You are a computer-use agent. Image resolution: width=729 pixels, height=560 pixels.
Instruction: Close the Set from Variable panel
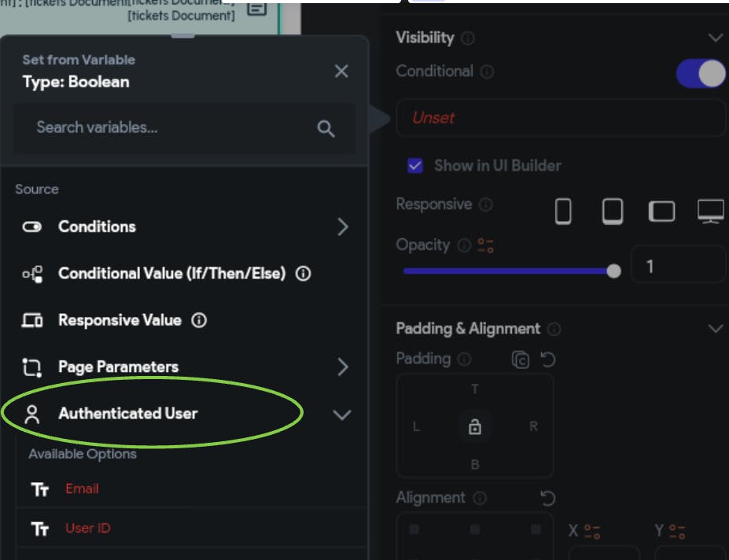[341, 71]
